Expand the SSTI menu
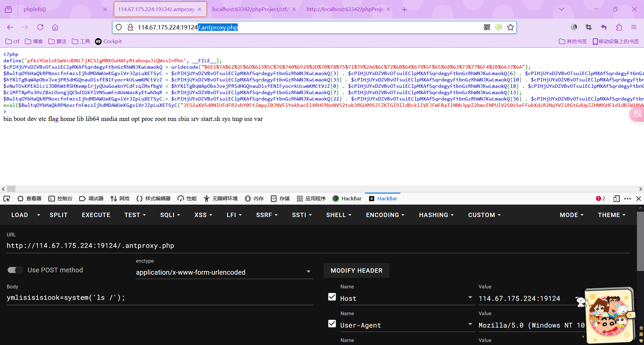Viewport: 644px width, 345px height. 302,215
